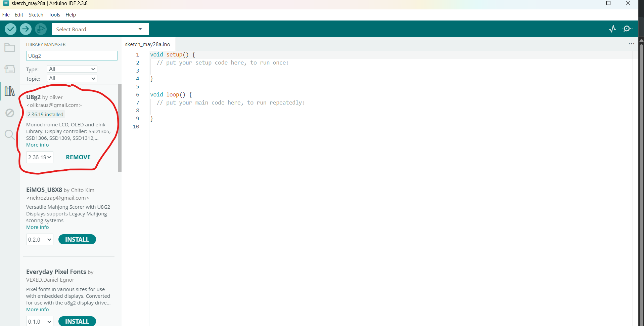Open the File menu

6,15
